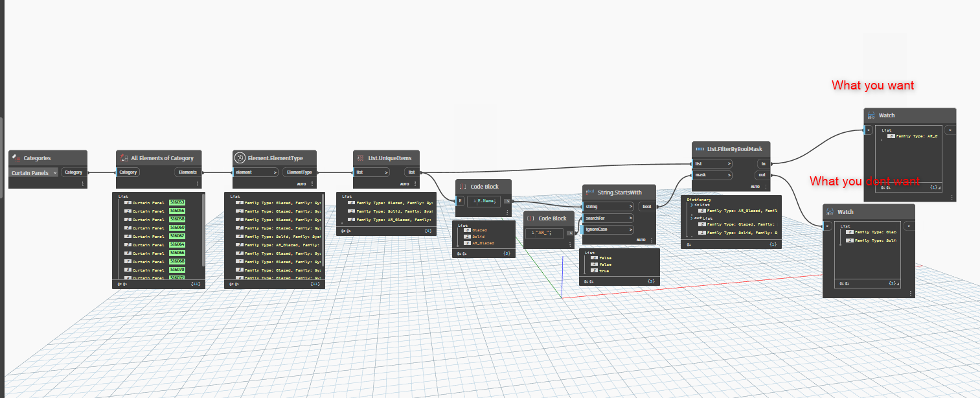980x398 pixels.
Task: Click the Categories node icon
Action: click(x=16, y=158)
